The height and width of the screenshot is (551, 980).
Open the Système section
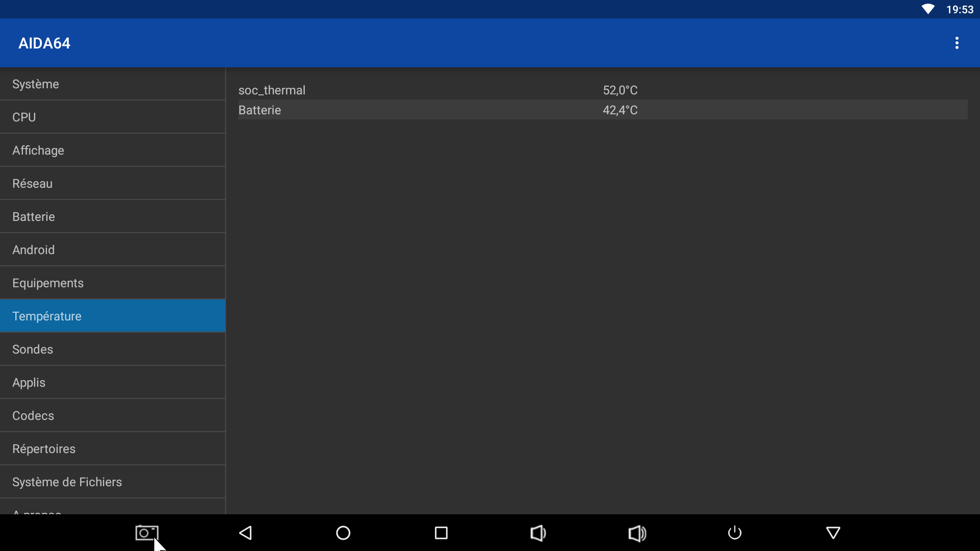pyautogui.click(x=112, y=84)
